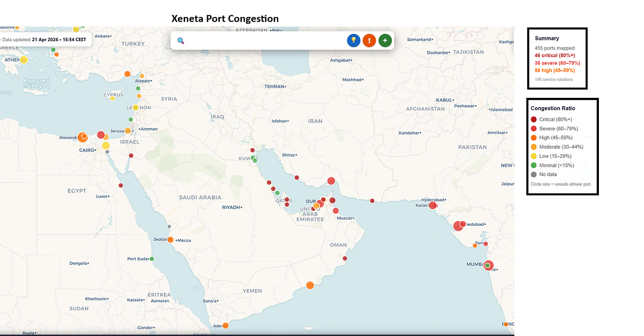Click the green plus button
The image size is (644, 336).
coord(385,40)
